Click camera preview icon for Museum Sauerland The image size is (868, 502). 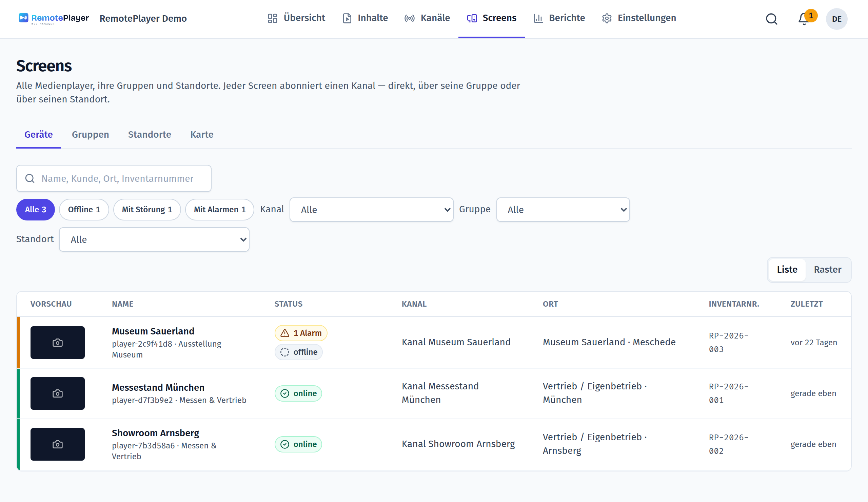point(58,343)
